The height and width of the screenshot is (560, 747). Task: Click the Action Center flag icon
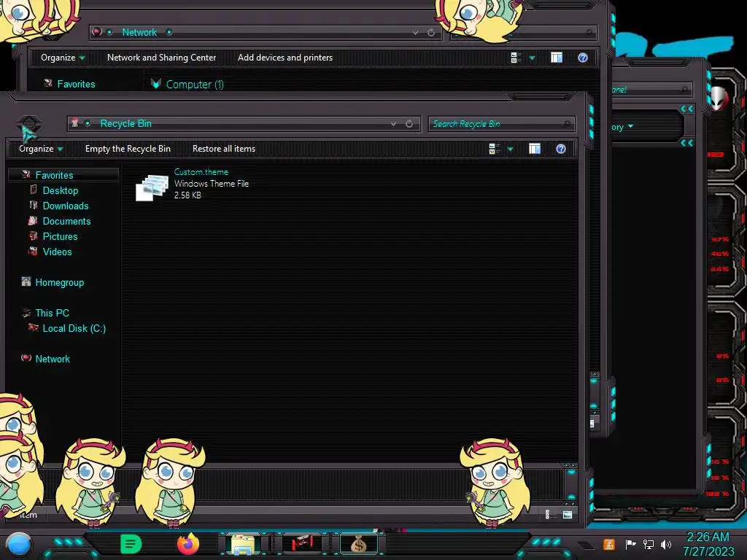pos(630,544)
